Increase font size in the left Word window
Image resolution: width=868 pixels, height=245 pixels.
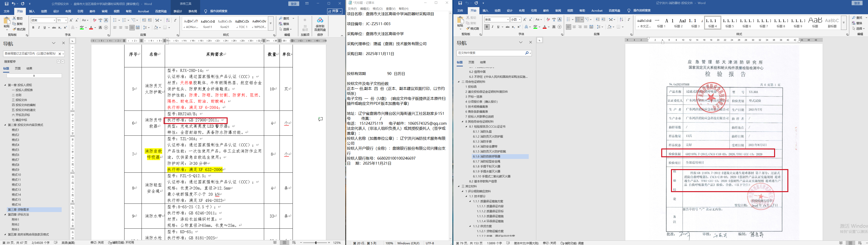(71, 20)
